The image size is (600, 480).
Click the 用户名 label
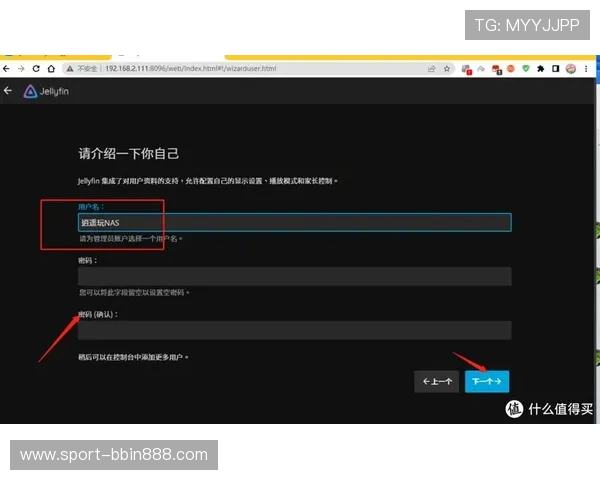pos(91,207)
